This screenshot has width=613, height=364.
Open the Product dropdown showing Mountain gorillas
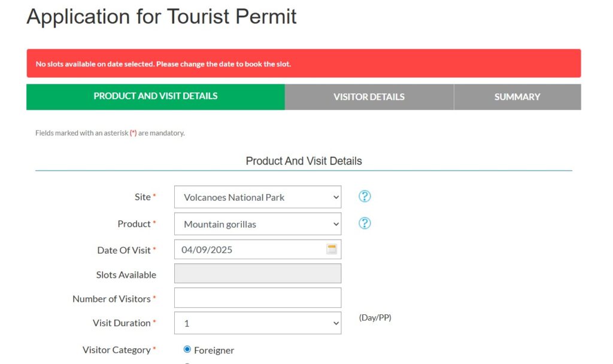251,224
